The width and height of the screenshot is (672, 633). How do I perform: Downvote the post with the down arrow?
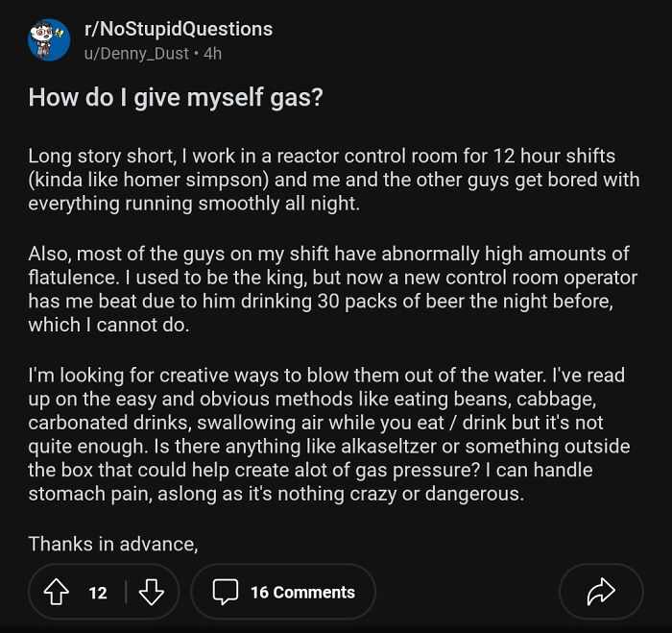point(152,592)
